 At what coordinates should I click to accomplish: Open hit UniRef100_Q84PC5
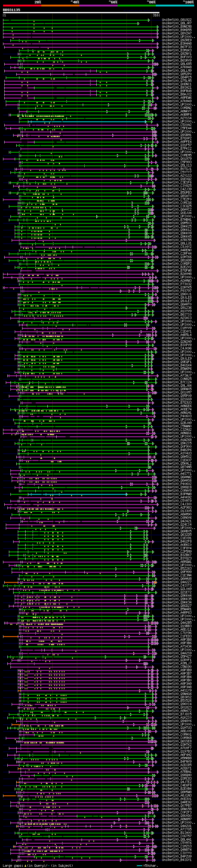(x=177, y=78)
